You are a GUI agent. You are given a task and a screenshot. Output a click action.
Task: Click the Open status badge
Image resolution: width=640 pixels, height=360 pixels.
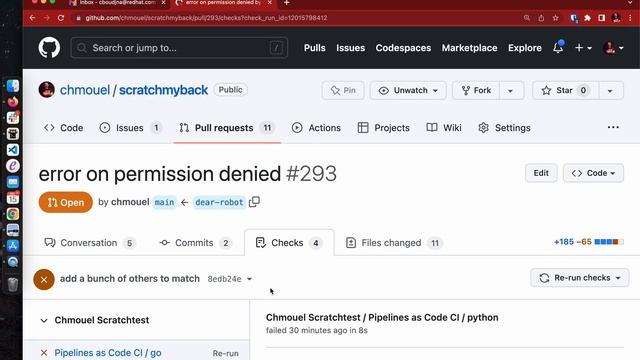point(66,202)
